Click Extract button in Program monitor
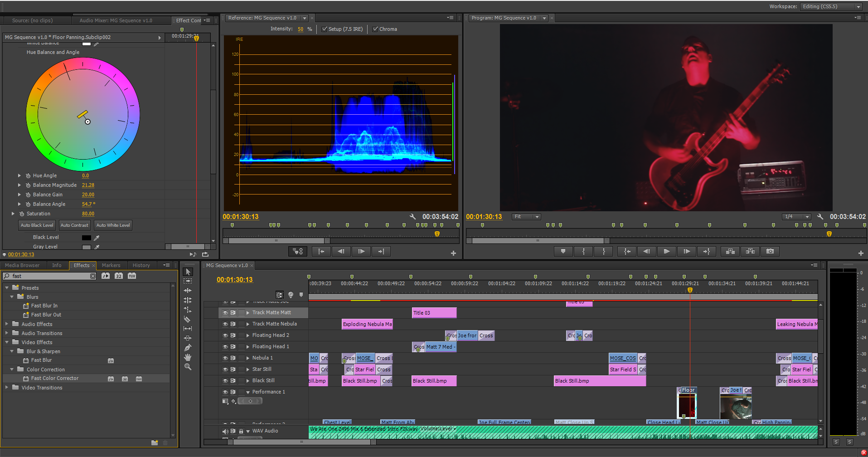The height and width of the screenshot is (457, 868). (x=750, y=251)
